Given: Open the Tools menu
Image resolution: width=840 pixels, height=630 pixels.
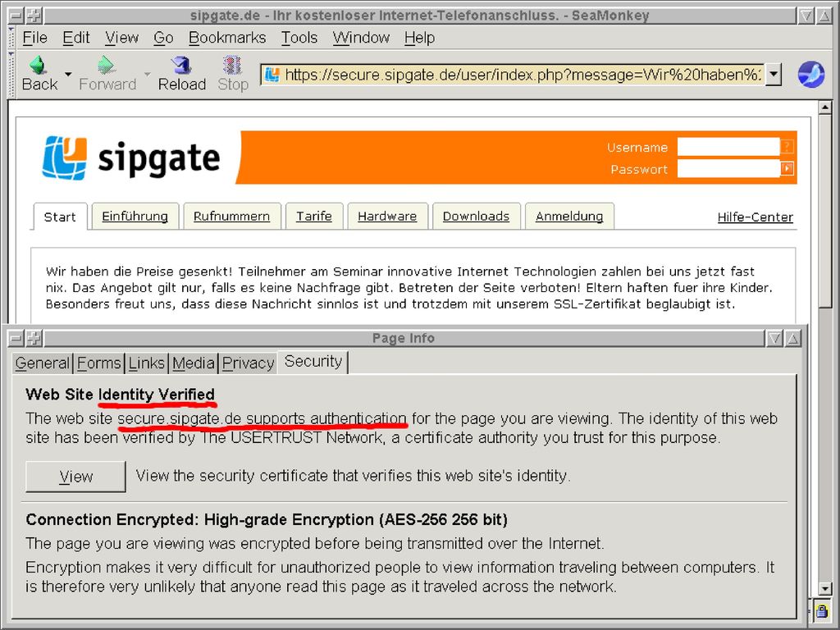Looking at the screenshot, I should (x=299, y=38).
